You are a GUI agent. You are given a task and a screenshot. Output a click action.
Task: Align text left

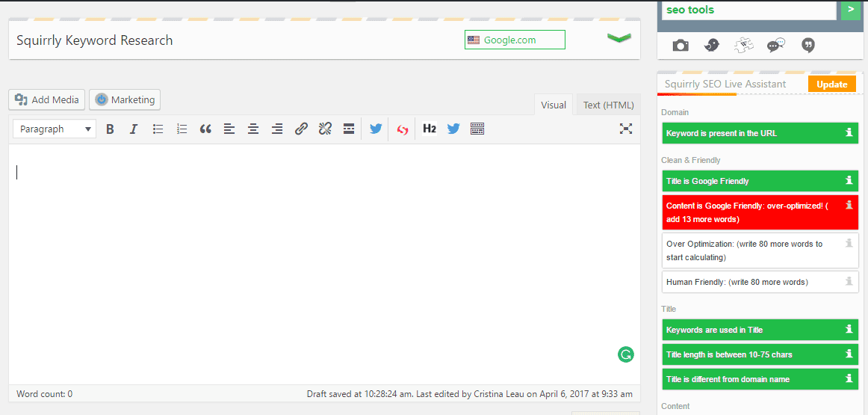point(229,129)
